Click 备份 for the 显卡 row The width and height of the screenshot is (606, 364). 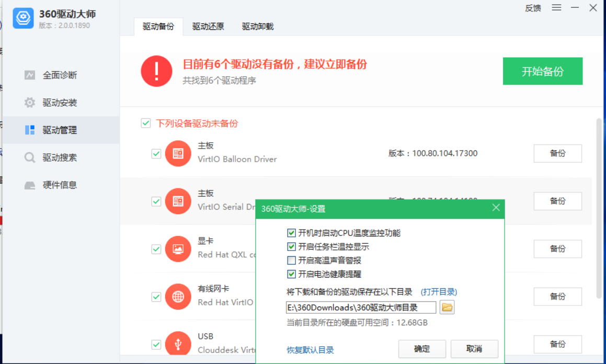pyautogui.click(x=558, y=249)
